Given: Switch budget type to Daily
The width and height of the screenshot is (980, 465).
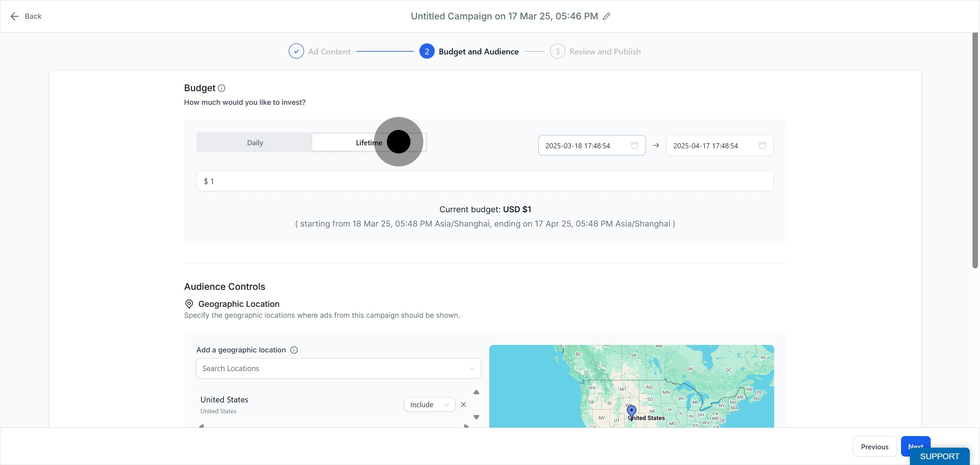Looking at the screenshot, I should (255, 143).
